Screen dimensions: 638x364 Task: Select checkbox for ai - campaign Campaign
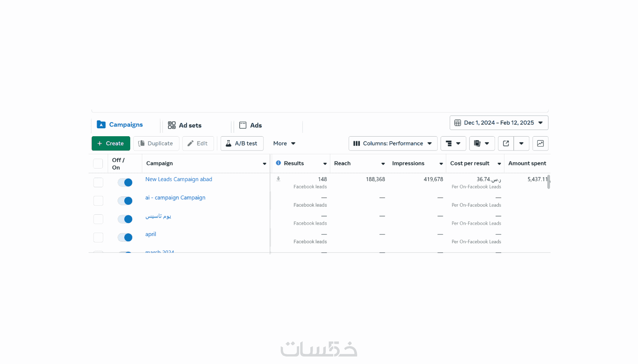tap(98, 201)
